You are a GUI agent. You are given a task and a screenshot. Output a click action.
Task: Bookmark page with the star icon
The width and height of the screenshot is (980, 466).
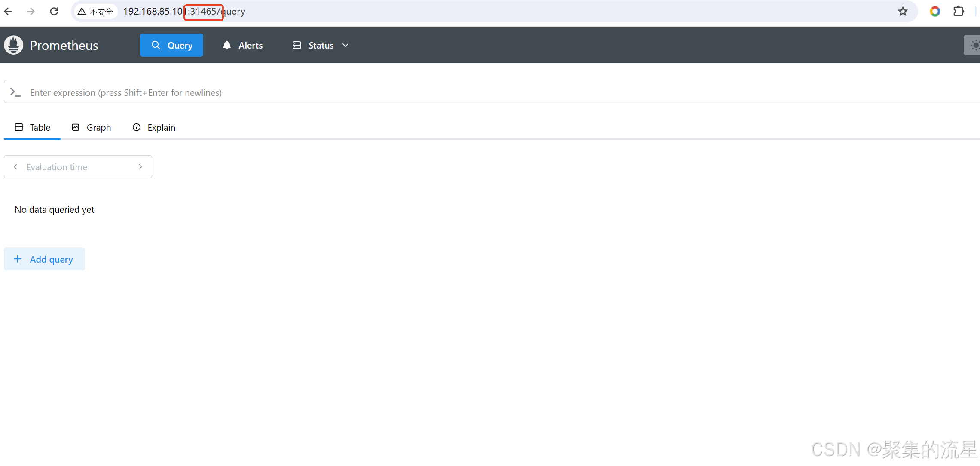pyautogui.click(x=903, y=12)
